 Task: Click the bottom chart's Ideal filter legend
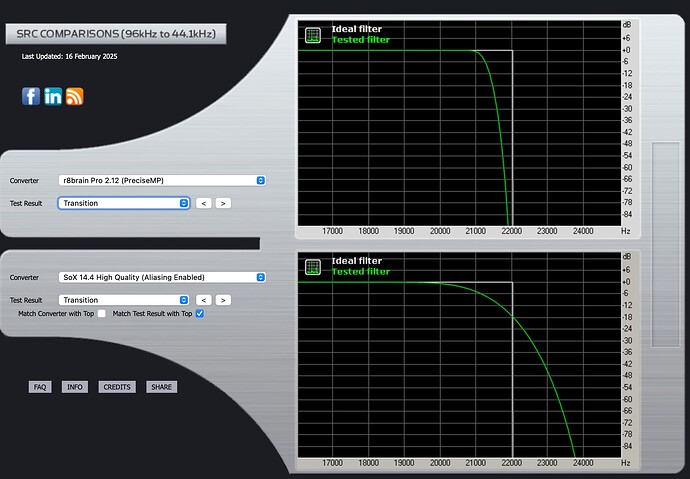(356, 261)
